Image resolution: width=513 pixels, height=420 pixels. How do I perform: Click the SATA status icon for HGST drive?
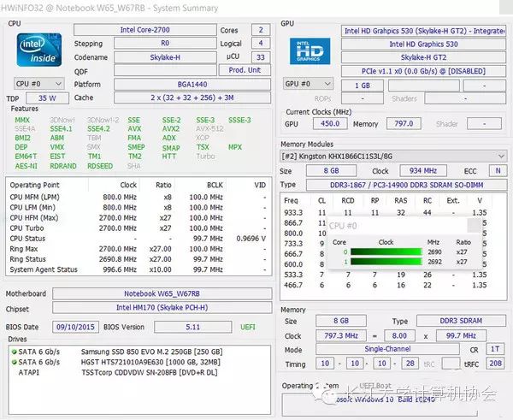[14, 362]
